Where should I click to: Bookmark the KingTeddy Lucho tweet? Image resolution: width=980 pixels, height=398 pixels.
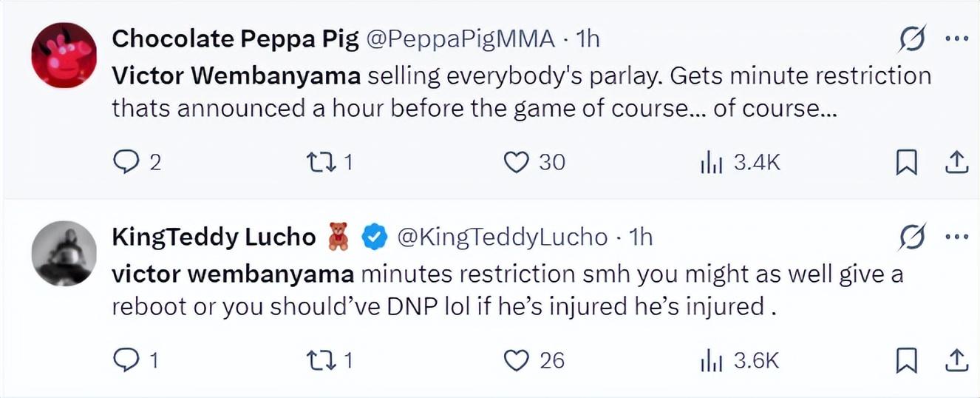[906, 360]
